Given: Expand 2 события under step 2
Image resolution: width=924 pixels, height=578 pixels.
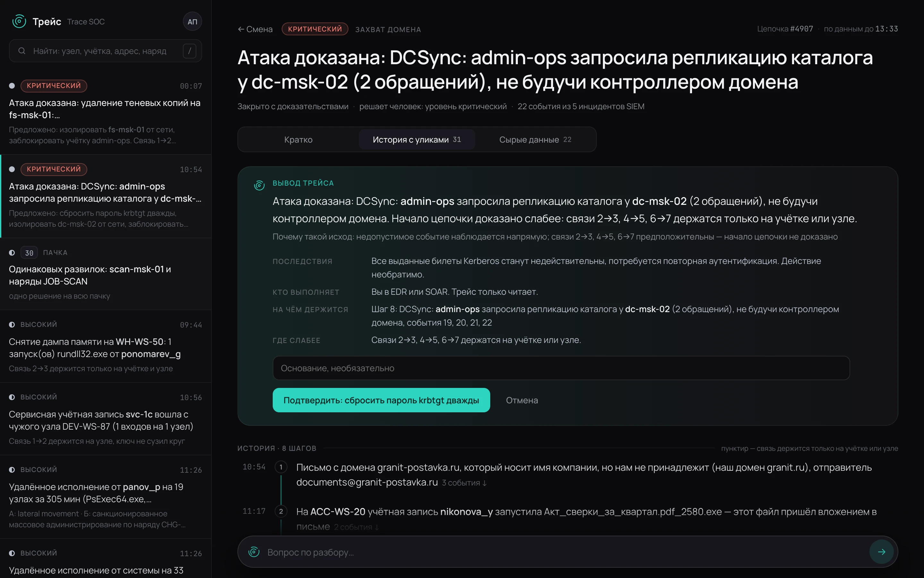Looking at the screenshot, I should tap(356, 527).
